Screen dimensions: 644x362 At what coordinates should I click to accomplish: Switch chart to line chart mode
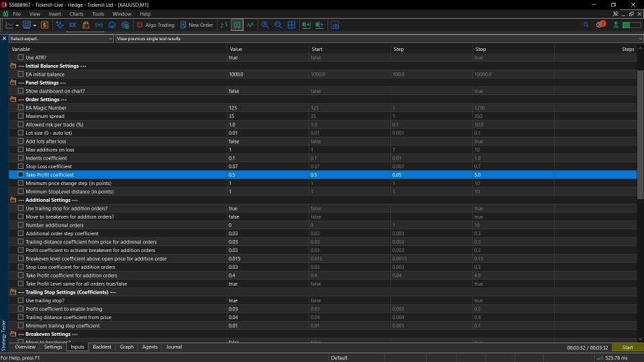250,25
